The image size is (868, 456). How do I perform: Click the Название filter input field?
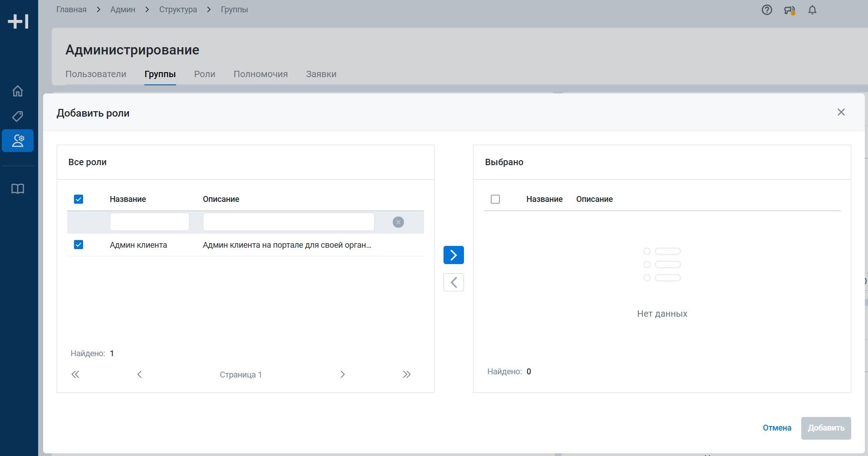click(149, 222)
